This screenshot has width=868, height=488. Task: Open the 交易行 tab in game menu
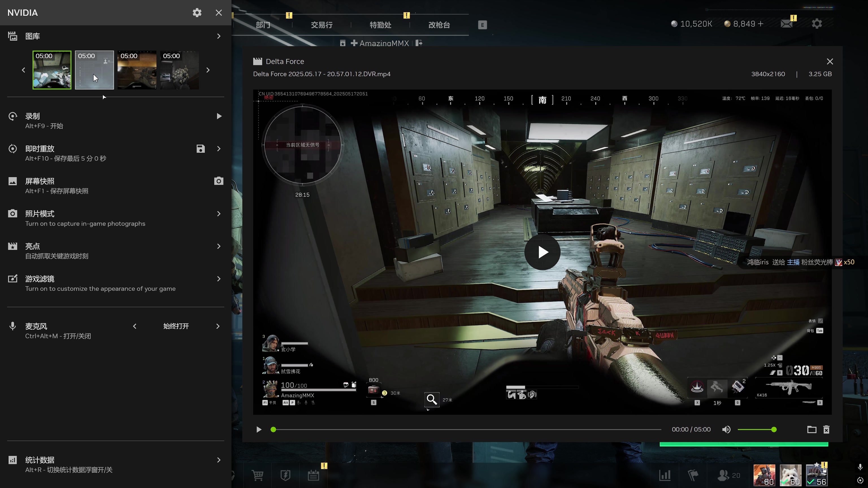coord(322,25)
